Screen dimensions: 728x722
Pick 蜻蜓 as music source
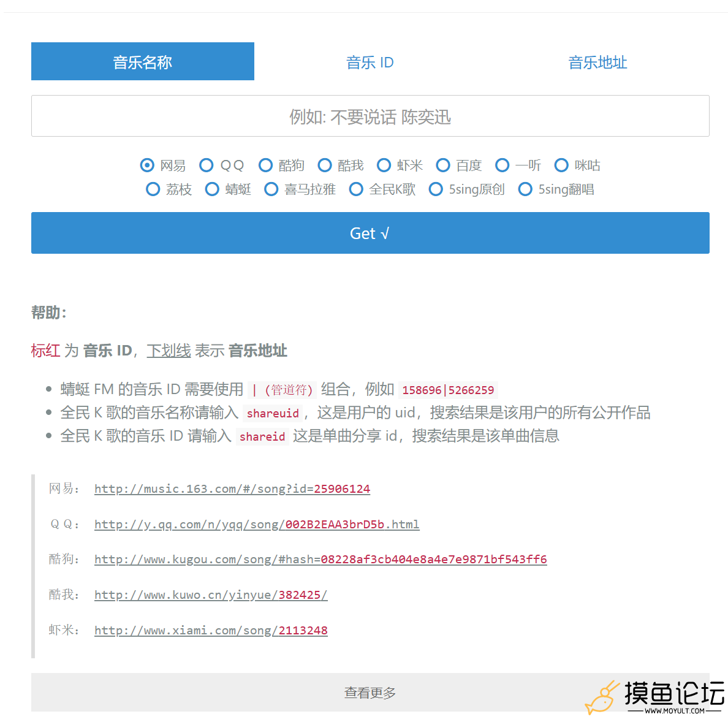point(212,189)
